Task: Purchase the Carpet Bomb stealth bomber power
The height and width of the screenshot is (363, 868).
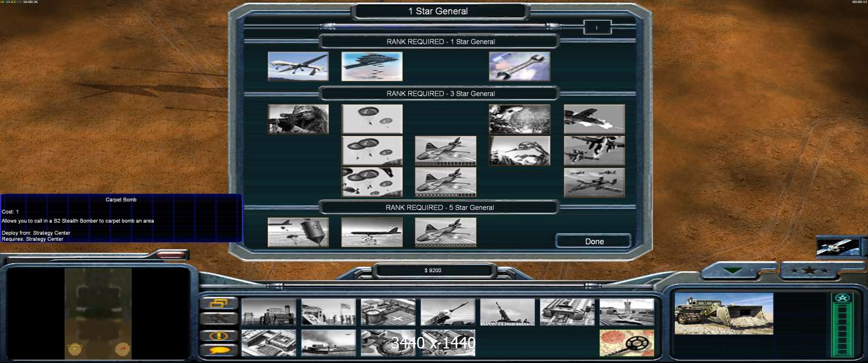Action: point(372,66)
